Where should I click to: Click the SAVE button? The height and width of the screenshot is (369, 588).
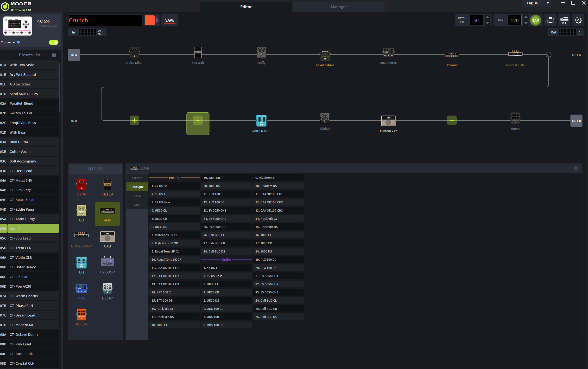click(170, 20)
